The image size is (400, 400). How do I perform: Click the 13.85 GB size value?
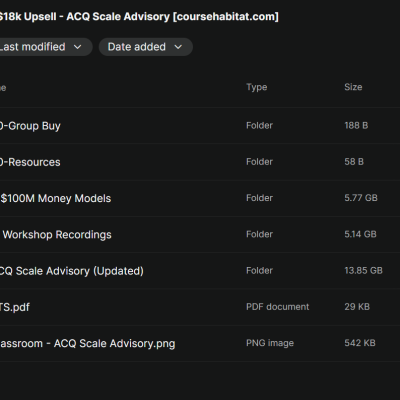pos(363,270)
